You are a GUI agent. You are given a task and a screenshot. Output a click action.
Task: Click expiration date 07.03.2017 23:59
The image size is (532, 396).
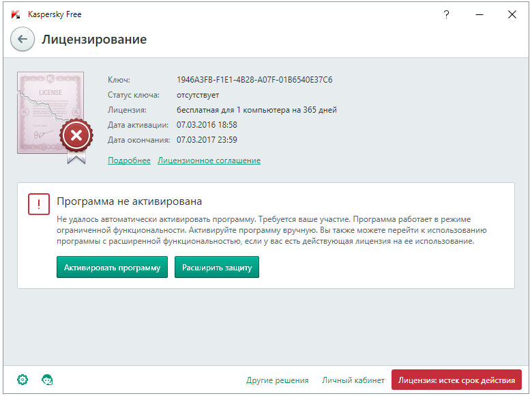pyautogui.click(x=207, y=140)
